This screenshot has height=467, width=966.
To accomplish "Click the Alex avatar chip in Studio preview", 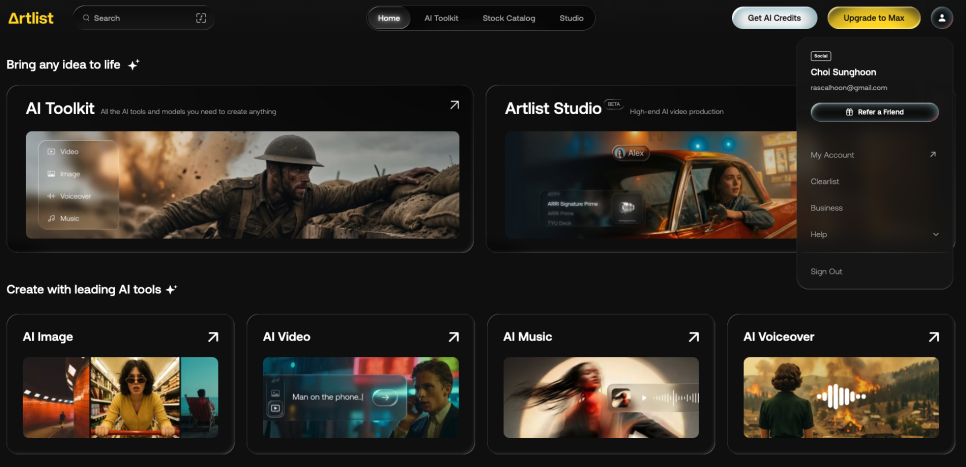I will [x=631, y=153].
